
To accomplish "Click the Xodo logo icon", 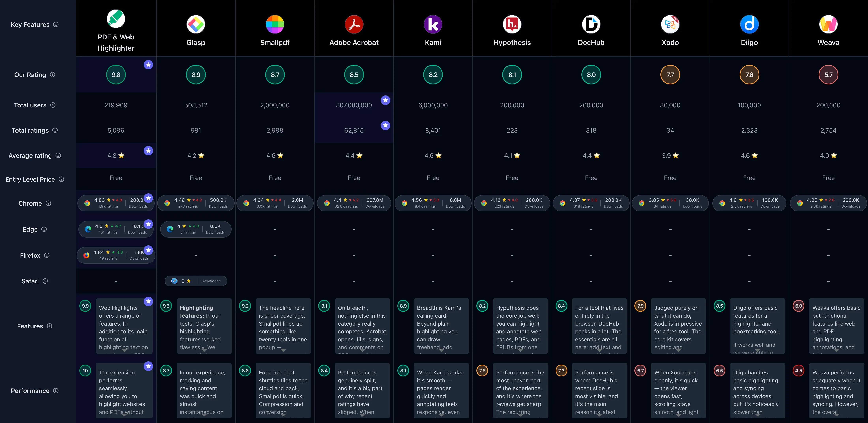I will [x=670, y=24].
